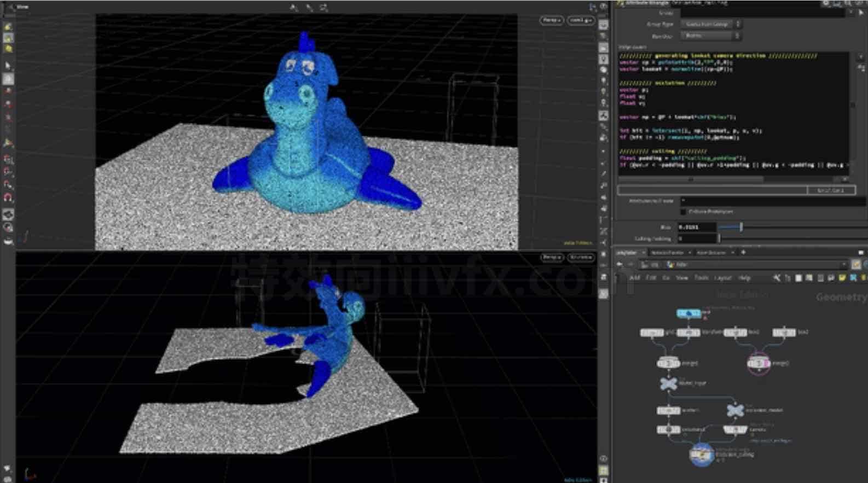Open the Edit menu in network editor
868x483 pixels.
coord(651,278)
